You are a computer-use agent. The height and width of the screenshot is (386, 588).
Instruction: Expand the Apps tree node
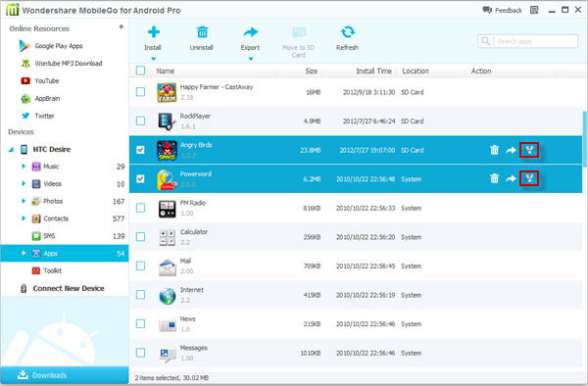tap(24, 253)
